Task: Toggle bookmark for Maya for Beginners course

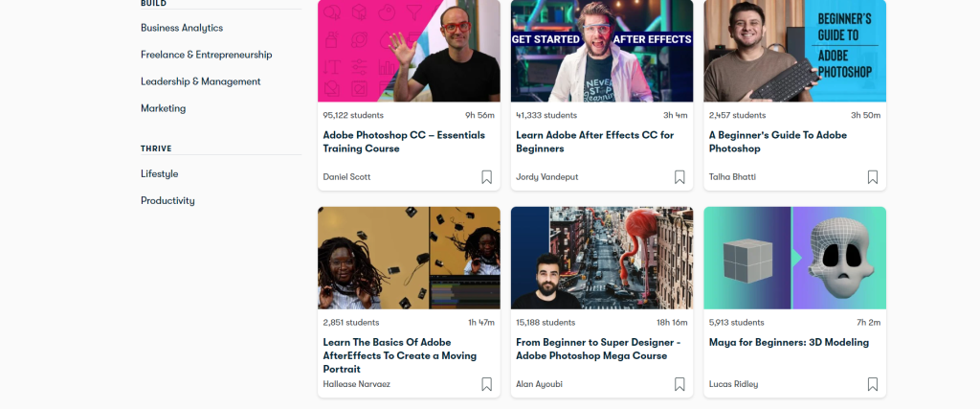Action: [873, 384]
